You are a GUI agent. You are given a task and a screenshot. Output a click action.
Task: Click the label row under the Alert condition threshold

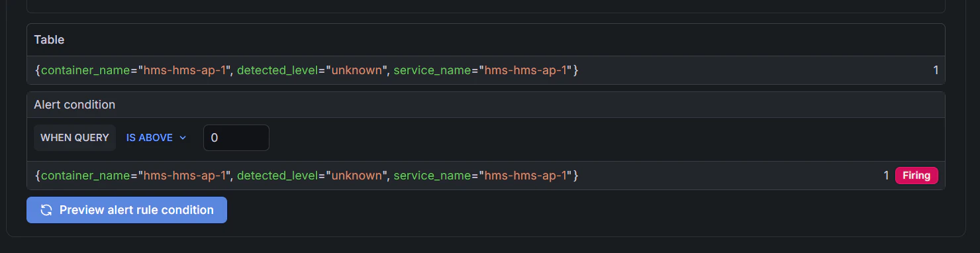tap(485, 176)
